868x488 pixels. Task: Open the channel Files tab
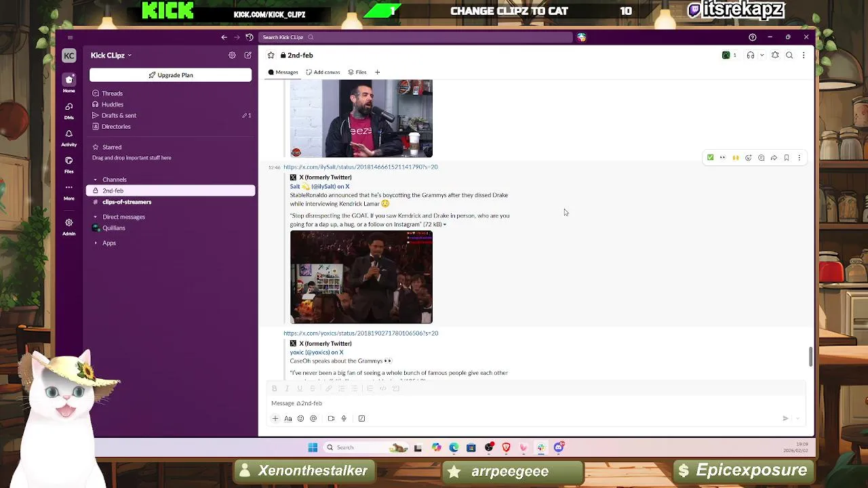(x=357, y=73)
